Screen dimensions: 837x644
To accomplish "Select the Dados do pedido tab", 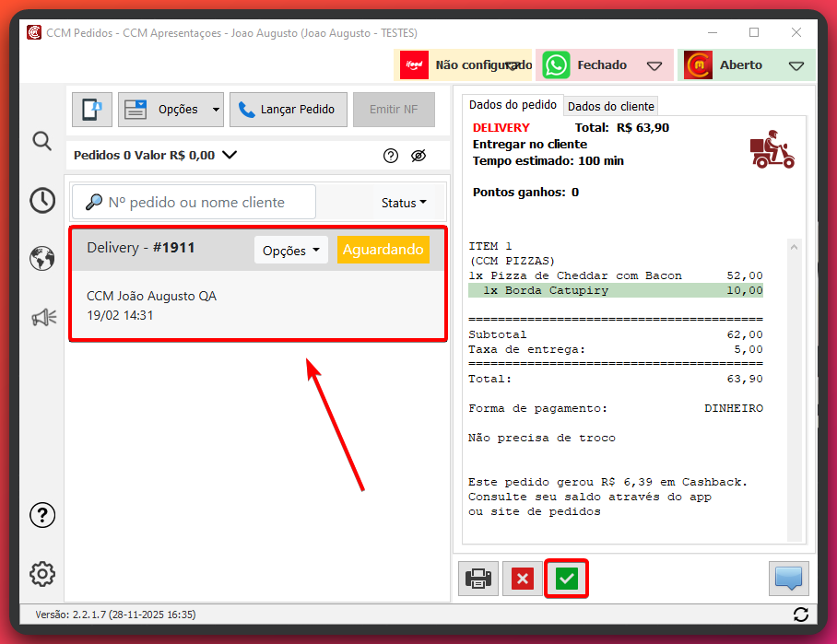I will point(513,105).
